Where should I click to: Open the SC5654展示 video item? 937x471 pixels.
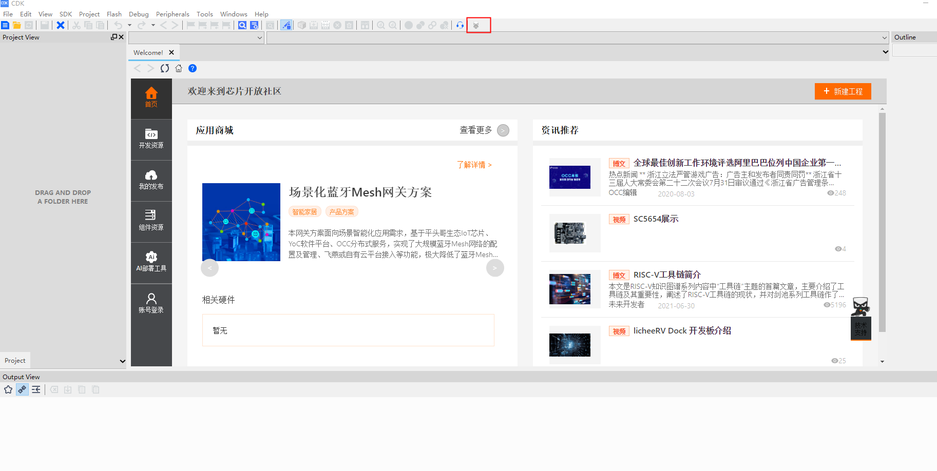[x=656, y=219]
